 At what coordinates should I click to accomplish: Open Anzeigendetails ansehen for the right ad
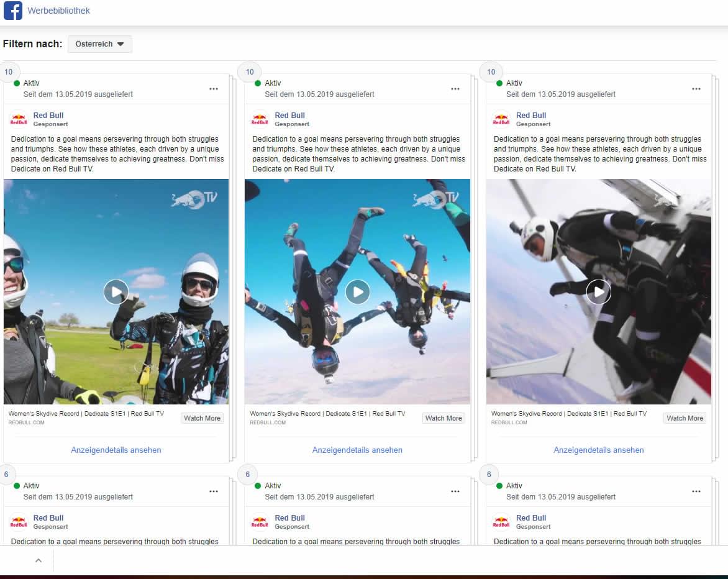pyautogui.click(x=598, y=450)
